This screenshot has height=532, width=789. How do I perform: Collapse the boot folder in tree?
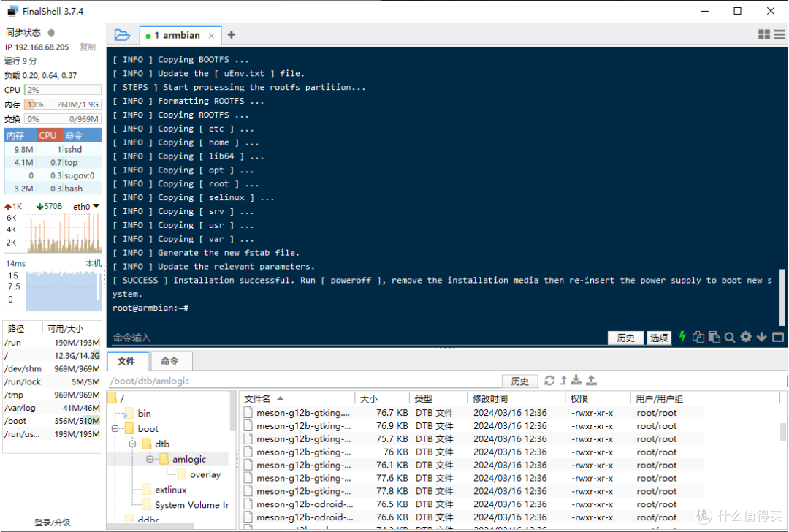(x=115, y=429)
